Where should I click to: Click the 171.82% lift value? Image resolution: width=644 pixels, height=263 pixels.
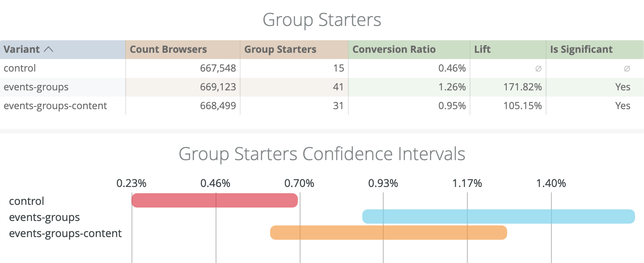tap(521, 87)
